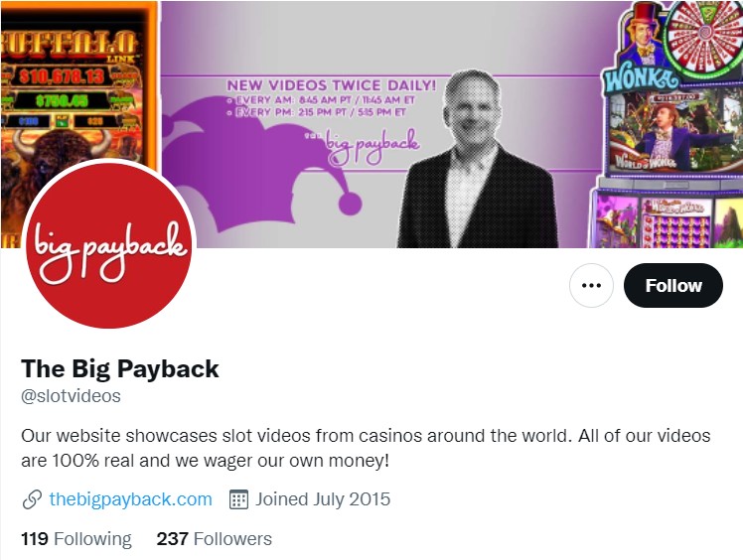Screen dimensions: 743x560
Task: Click the profile bio description text
Action: pos(366,448)
